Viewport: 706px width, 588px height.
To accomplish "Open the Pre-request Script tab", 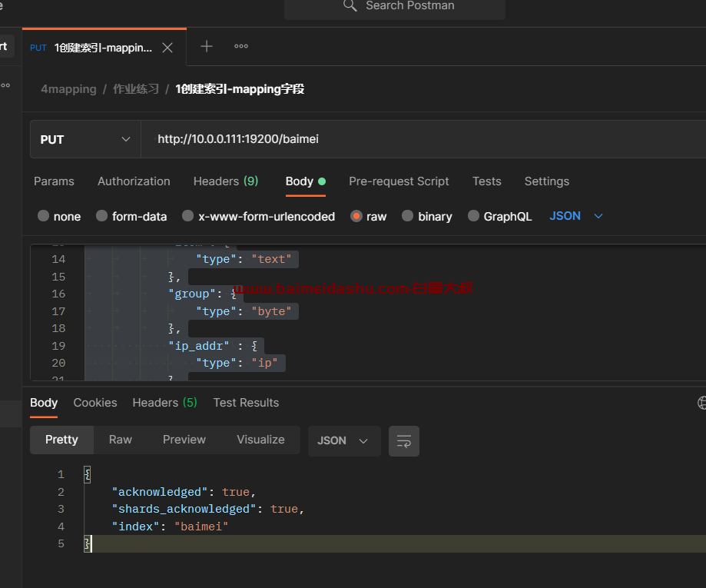I will pyautogui.click(x=399, y=181).
